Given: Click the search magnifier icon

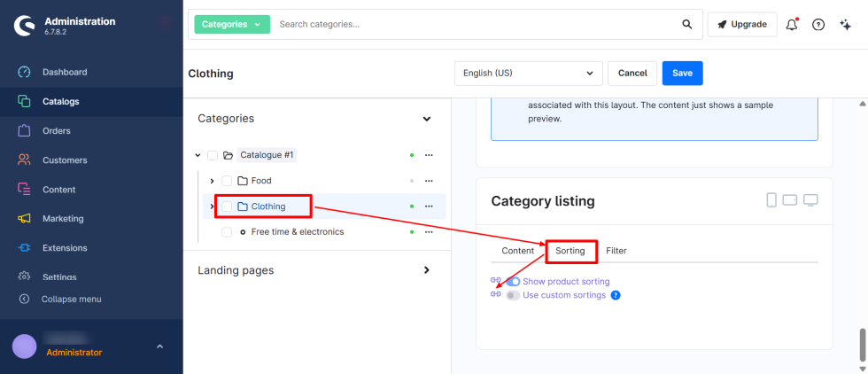Looking at the screenshot, I should coord(686,25).
